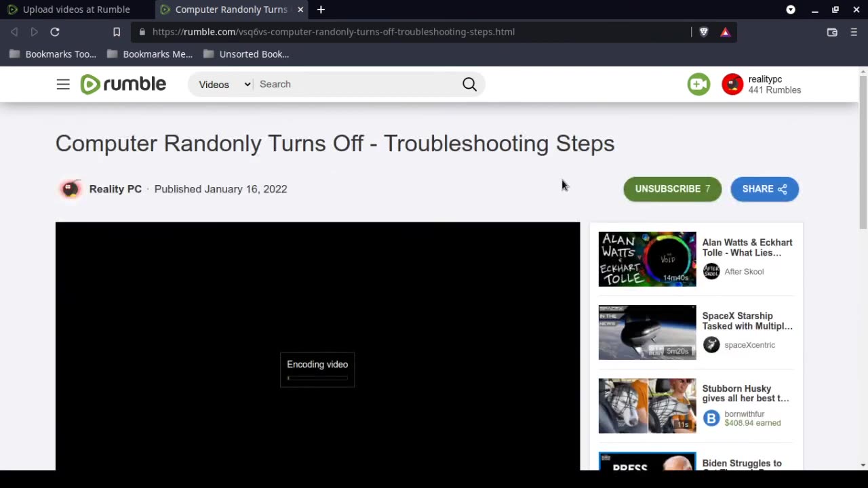This screenshot has width=868, height=488.
Task: Click the video title heading
Action: point(335,144)
